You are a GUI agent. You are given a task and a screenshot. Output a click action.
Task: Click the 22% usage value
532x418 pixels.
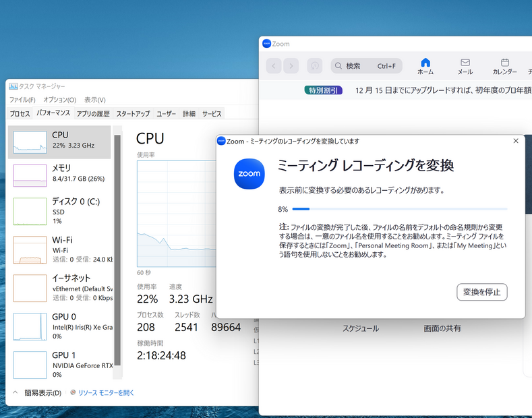pos(147,299)
